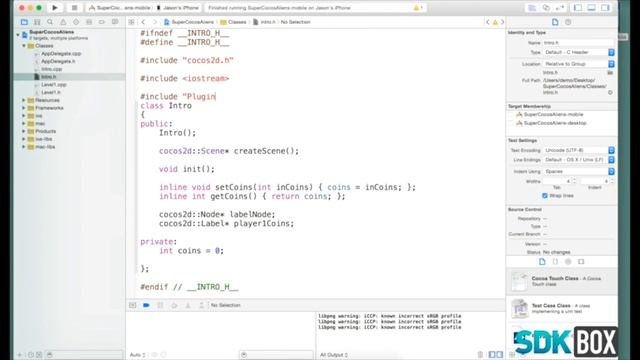This screenshot has width=640, height=360.
Task: Select SuperCocosAliens in the jump bar
Action: click(189, 22)
